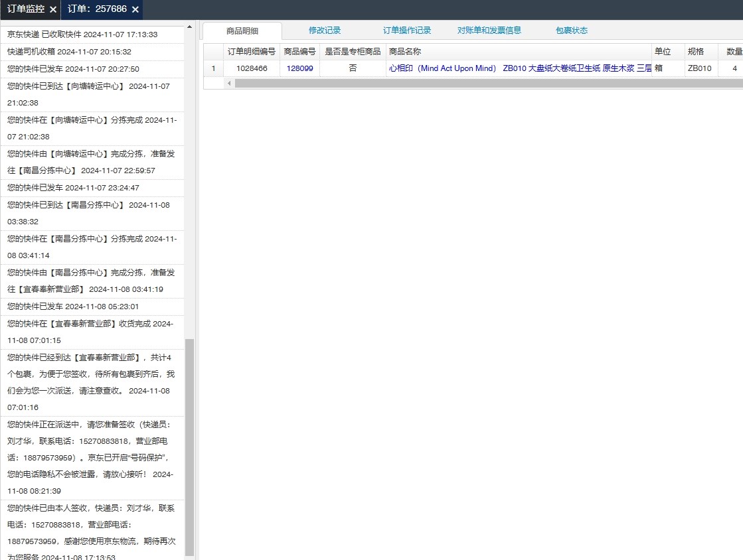The image size is (743, 560).
Task: Select entry 准备发往【南昌分拣中心】
Action: 92,162
